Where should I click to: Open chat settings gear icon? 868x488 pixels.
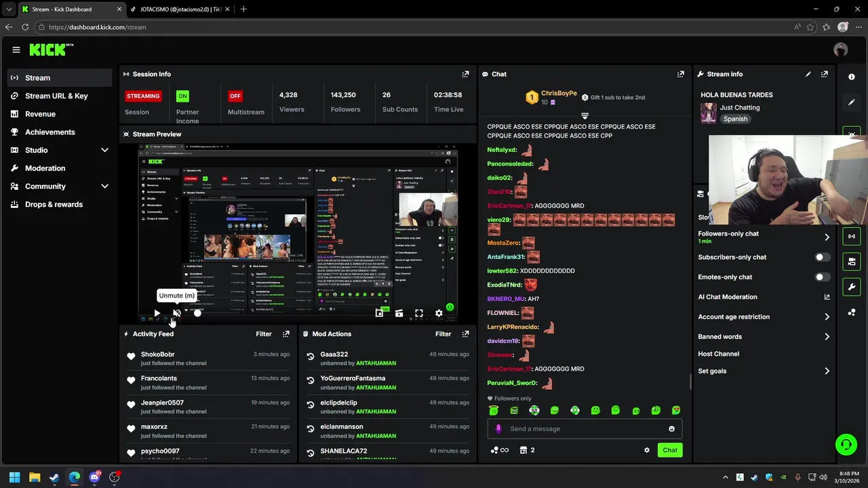(x=646, y=450)
